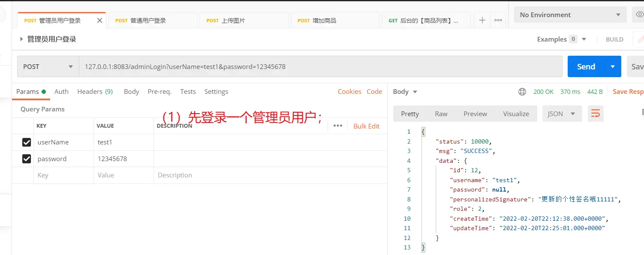This screenshot has width=644, height=255.
Task: Switch to the 上传图片 tab
Action: 244,21
